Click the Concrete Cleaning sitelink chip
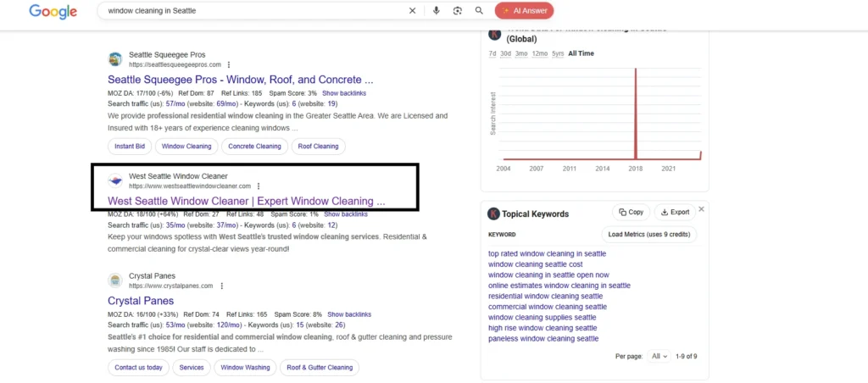The width and height of the screenshot is (868, 383). [254, 147]
